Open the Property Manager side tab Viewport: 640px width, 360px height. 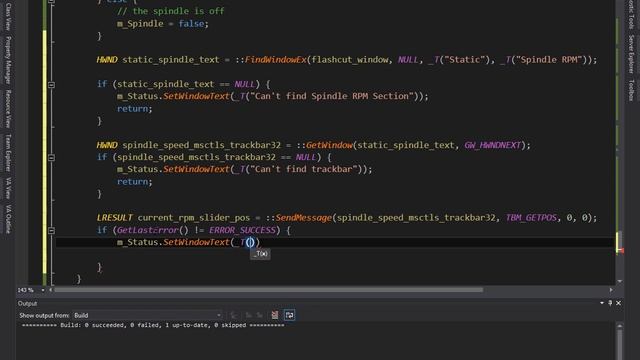[x=8, y=60]
